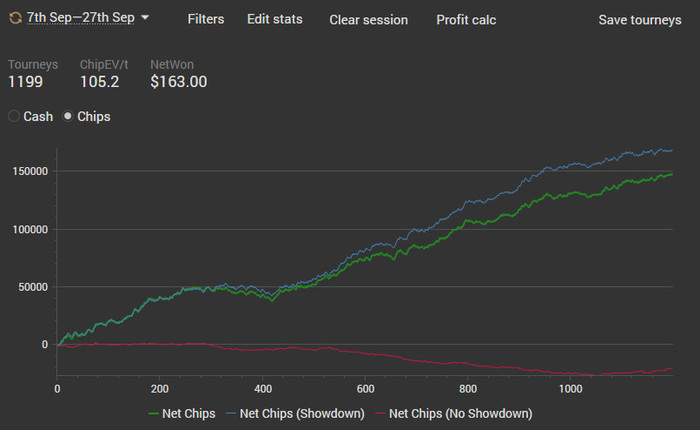Open Edit stats option
This screenshot has height=430, width=700.
tap(275, 19)
